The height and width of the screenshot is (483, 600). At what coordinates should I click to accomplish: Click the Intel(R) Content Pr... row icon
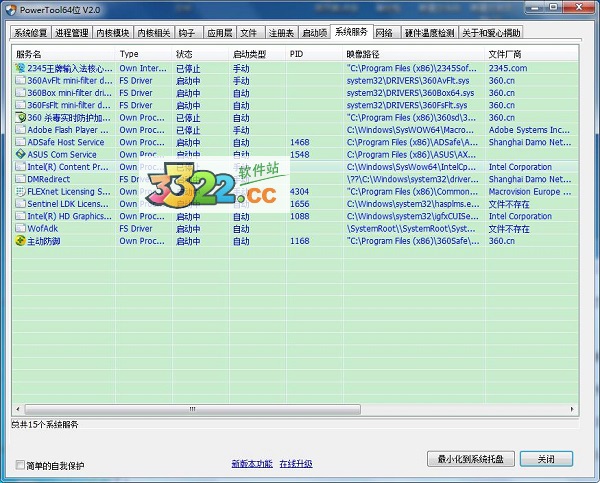(20, 167)
